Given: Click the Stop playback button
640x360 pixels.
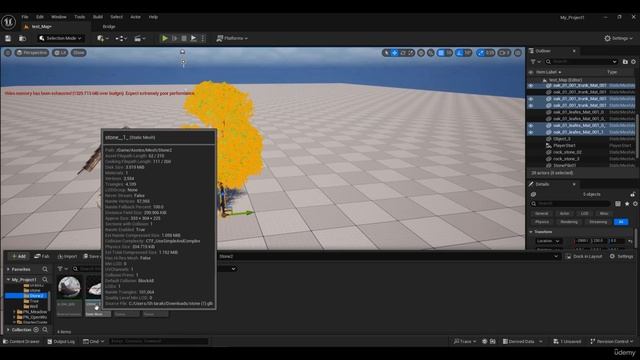Looking at the screenshot, I should tap(184, 38).
